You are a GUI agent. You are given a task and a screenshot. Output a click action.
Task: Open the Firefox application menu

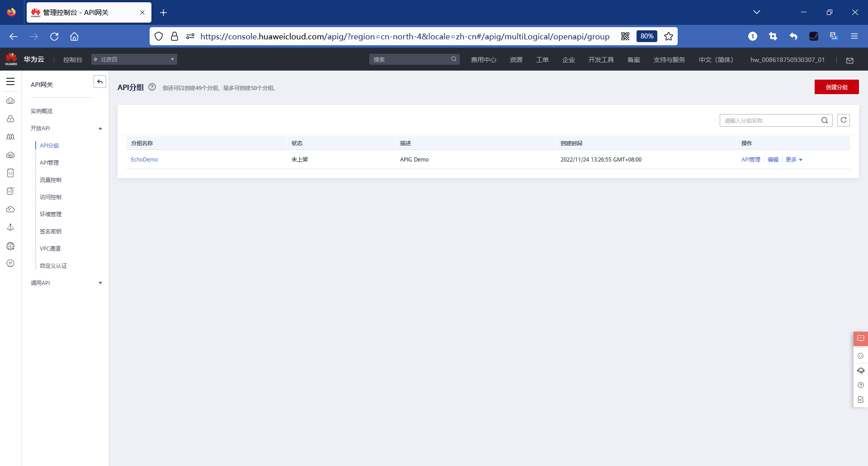(854, 36)
